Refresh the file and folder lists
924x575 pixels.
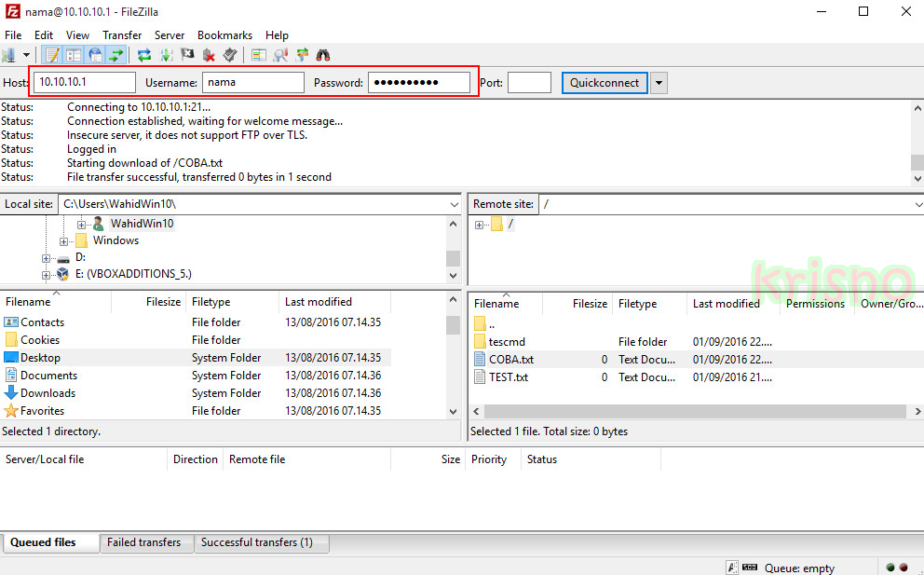(x=144, y=55)
